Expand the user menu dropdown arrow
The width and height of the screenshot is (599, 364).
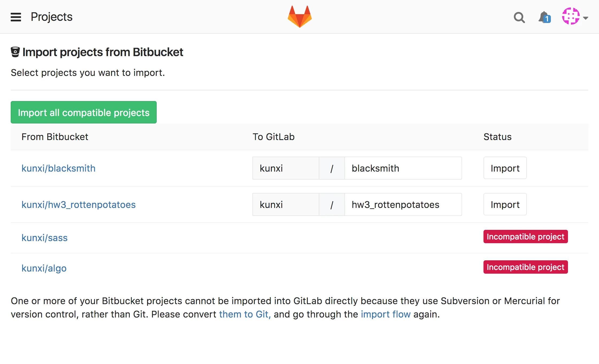click(x=586, y=18)
